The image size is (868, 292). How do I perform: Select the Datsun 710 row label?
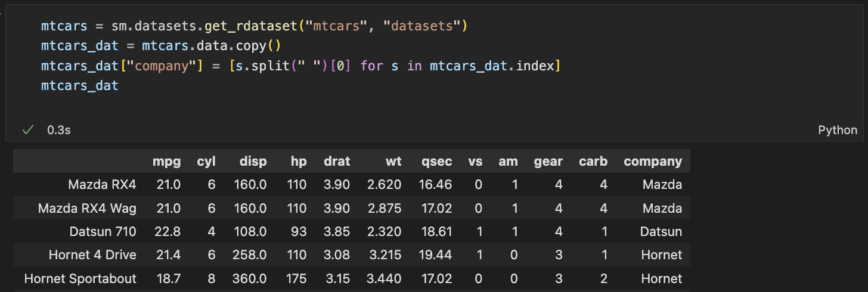click(x=103, y=232)
